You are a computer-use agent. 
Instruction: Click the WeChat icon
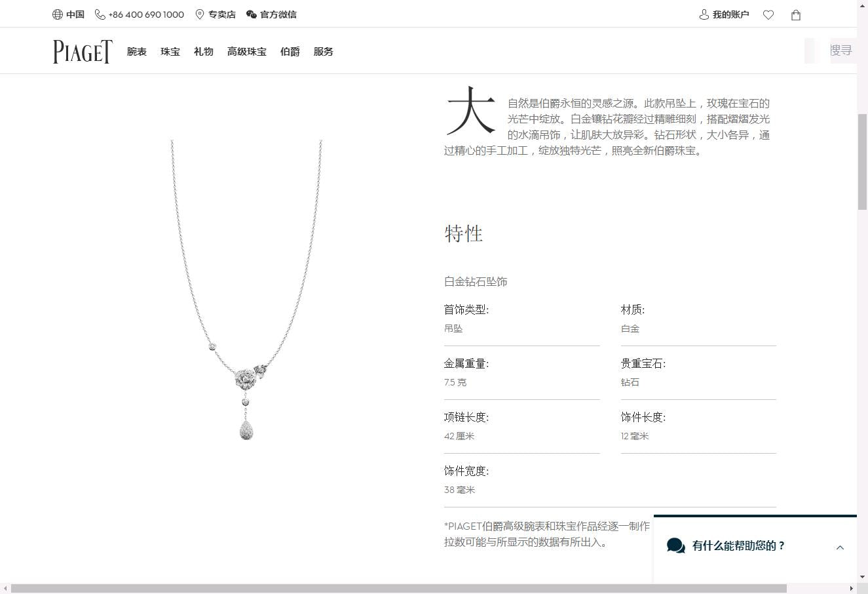coord(252,14)
